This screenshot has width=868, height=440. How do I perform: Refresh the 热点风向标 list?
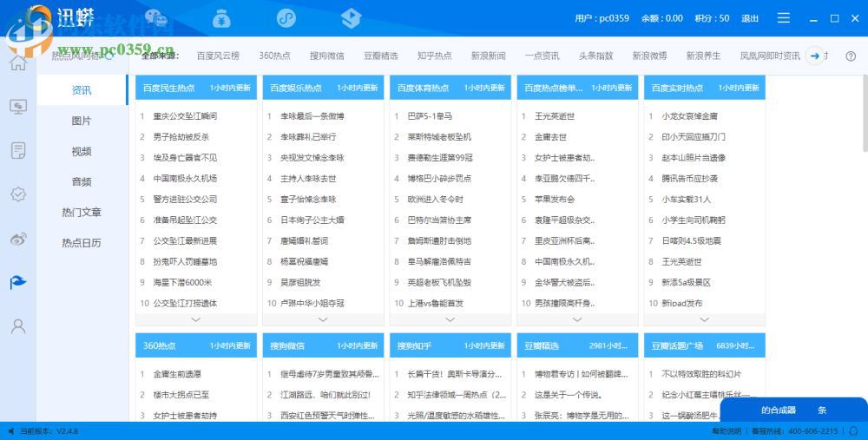(109, 56)
